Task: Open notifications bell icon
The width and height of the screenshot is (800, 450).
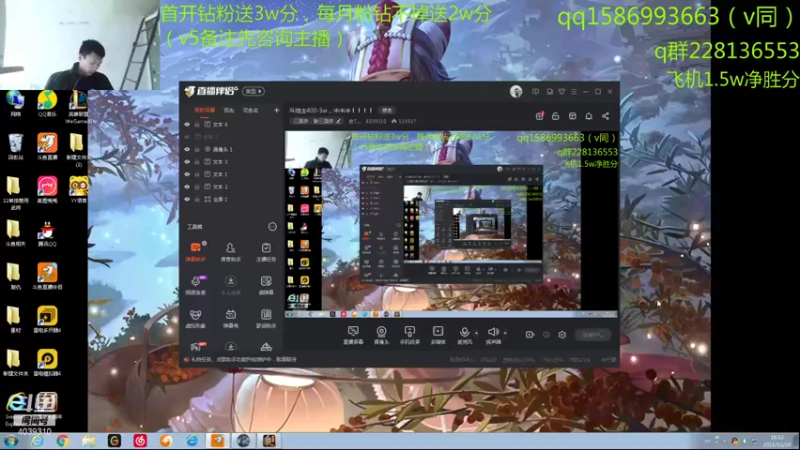Action: click(589, 116)
